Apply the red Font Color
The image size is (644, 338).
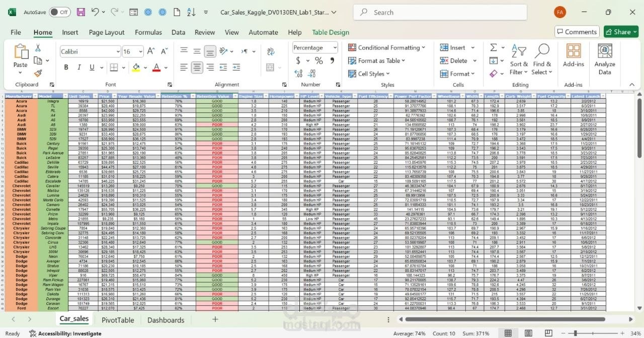click(156, 67)
